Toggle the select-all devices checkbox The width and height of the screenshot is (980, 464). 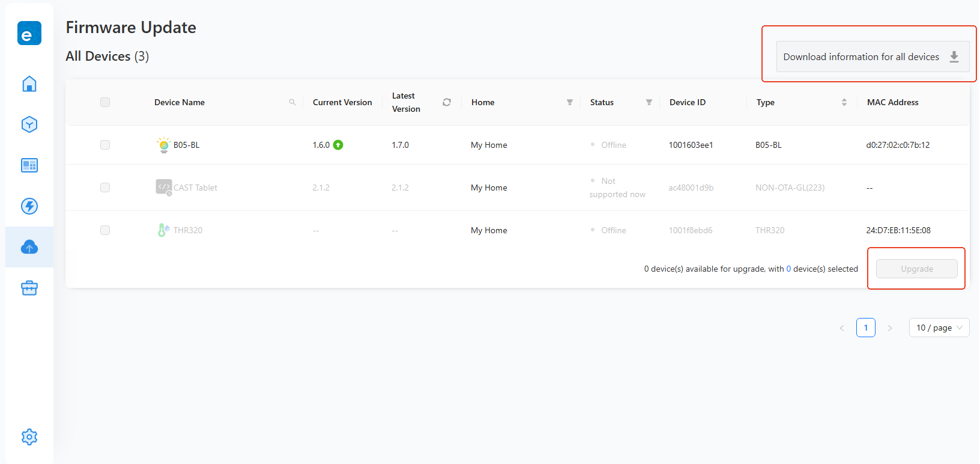[x=105, y=102]
